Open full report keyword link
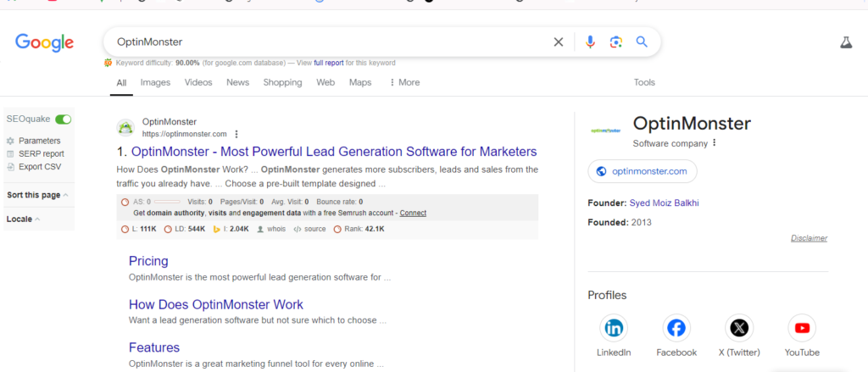 click(x=329, y=63)
